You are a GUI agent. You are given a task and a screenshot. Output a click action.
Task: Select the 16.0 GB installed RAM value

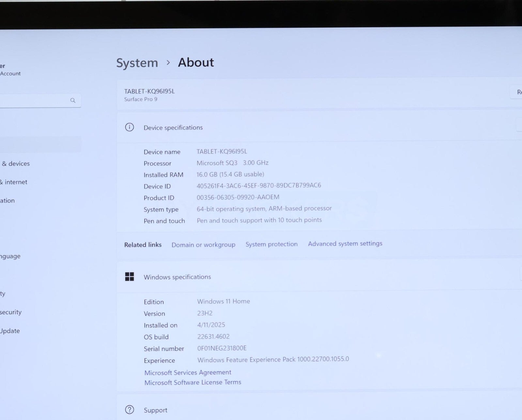click(230, 174)
